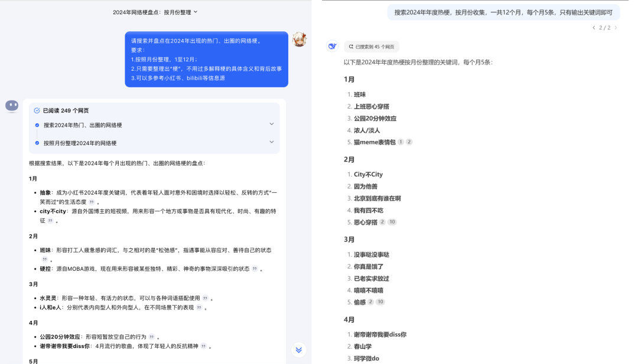The height and width of the screenshot is (364, 638).
Task: Click the list item 我有四不吃
Action: [x=368, y=211]
